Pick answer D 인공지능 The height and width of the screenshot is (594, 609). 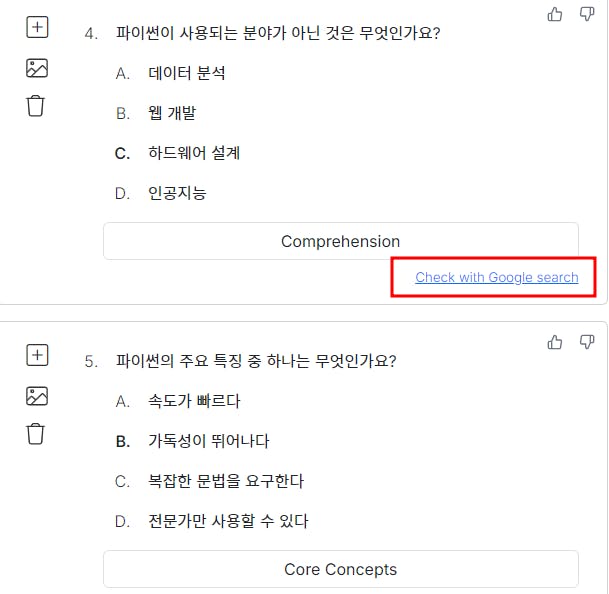[x=176, y=193]
